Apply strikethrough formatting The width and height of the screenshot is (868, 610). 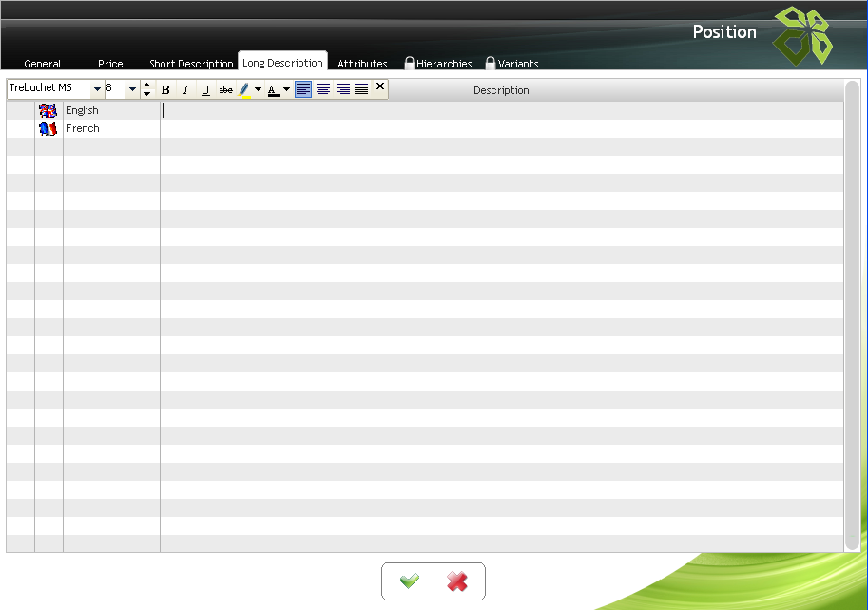pos(225,89)
